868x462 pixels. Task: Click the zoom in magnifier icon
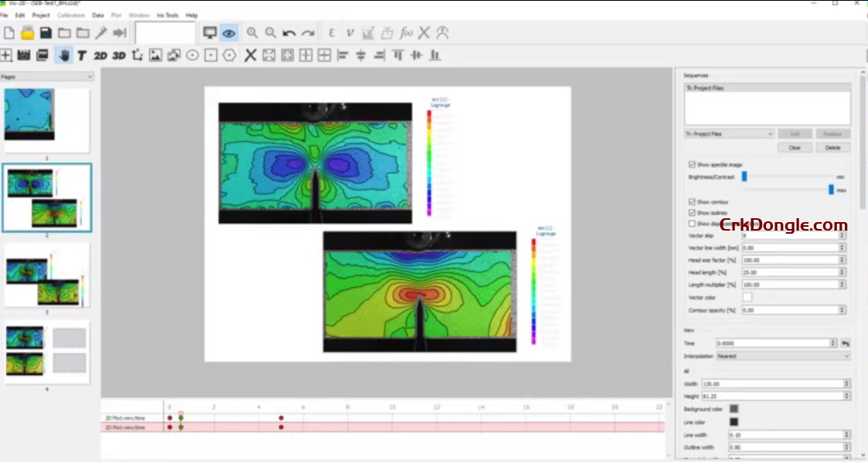tap(252, 33)
